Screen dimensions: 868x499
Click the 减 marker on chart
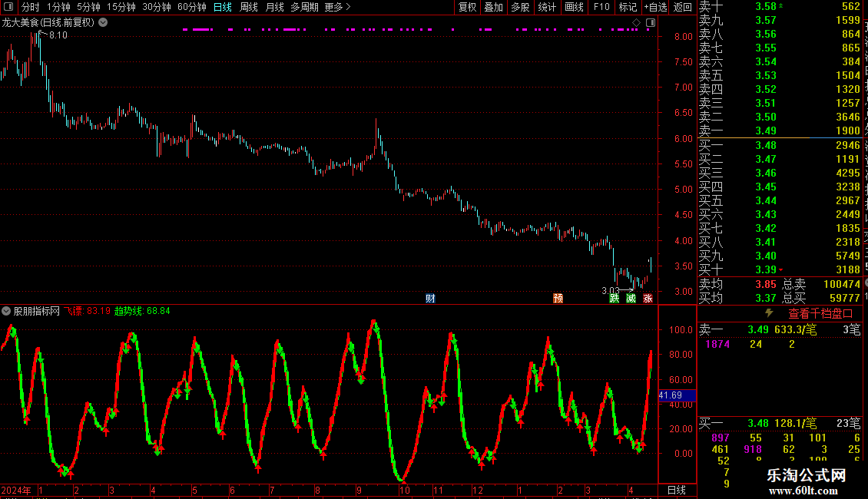(631, 298)
